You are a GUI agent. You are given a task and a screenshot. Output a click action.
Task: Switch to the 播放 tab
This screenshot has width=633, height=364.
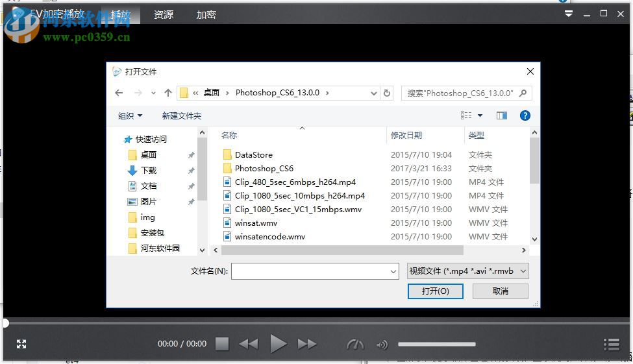(x=121, y=15)
